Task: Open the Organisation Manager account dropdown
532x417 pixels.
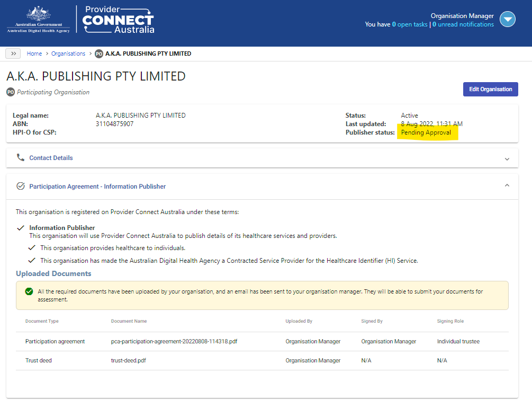Action: pyautogui.click(x=507, y=19)
